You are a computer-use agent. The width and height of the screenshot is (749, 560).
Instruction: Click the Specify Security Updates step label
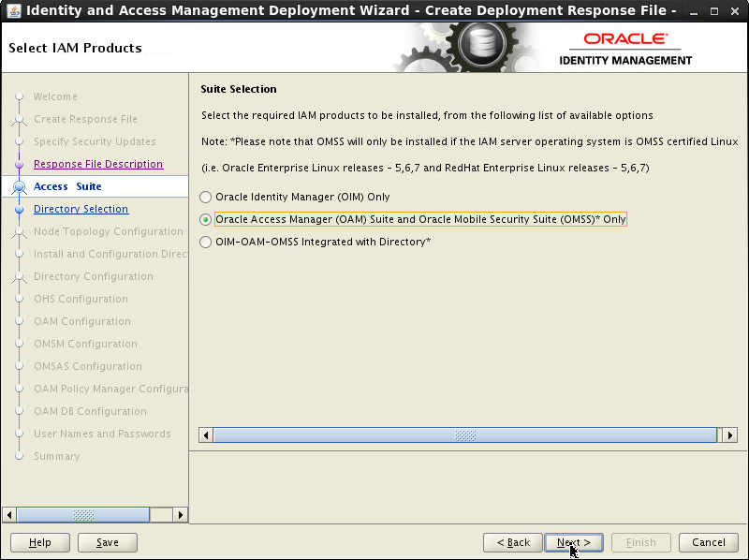coord(95,141)
